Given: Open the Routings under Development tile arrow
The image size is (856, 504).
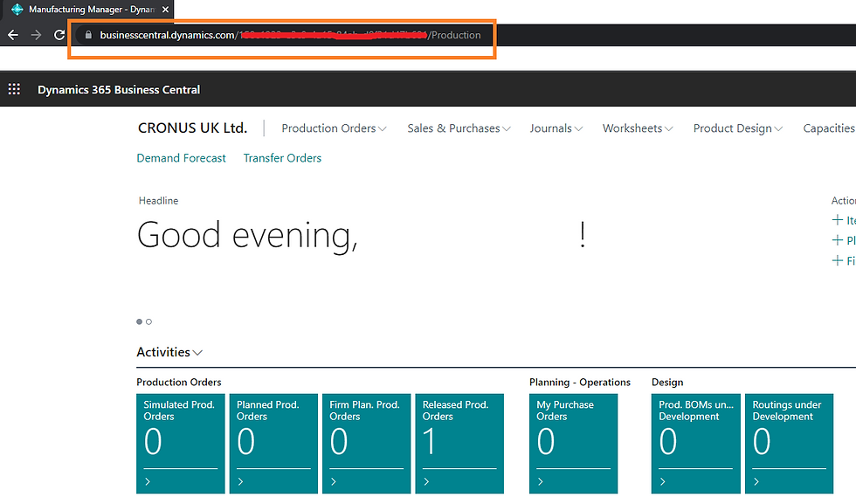Looking at the screenshot, I should point(757,480).
